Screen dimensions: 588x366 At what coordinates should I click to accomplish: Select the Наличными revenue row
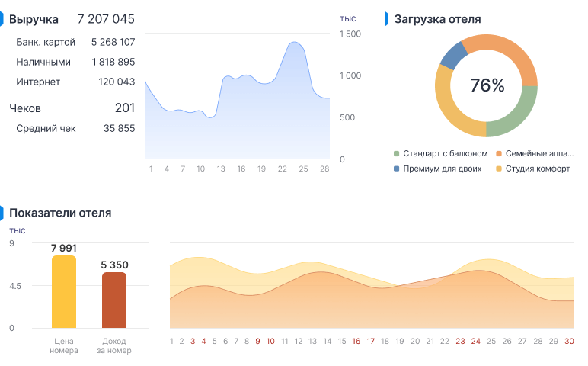(x=75, y=62)
